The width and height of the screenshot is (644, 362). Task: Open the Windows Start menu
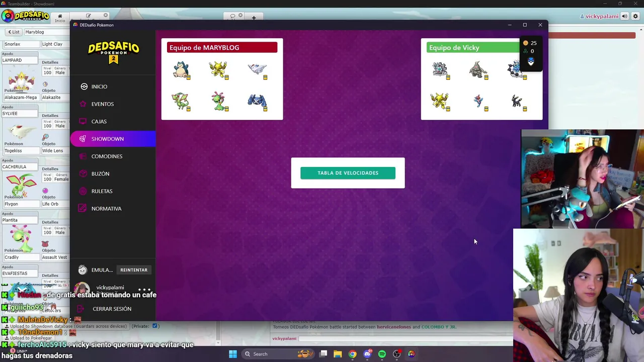click(x=232, y=354)
